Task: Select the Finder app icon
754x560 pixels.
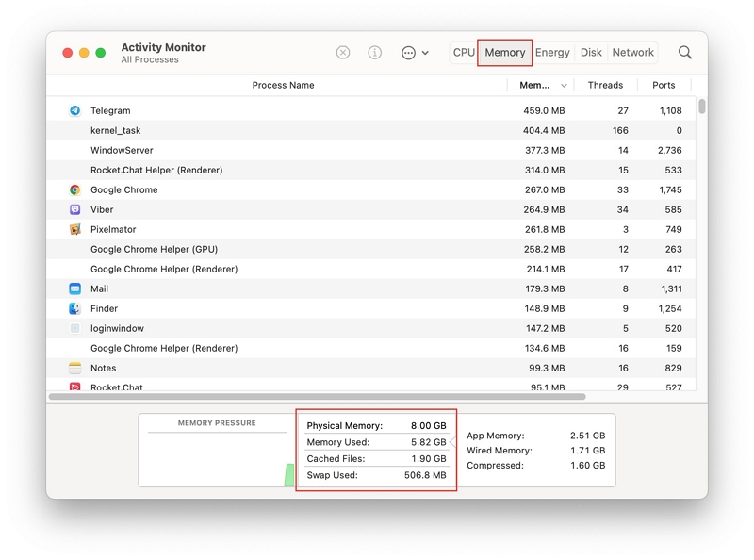Action: (74, 308)
